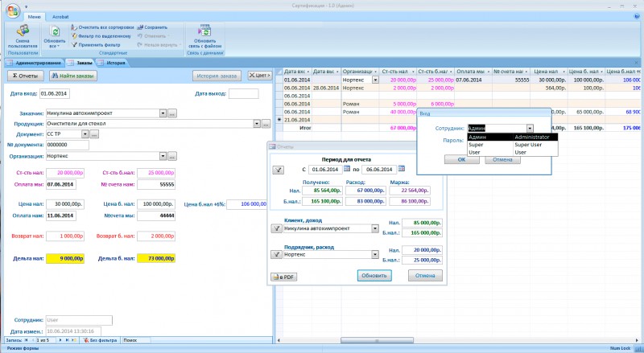Click Отмена in the Отчеты dialog

pyautogui.click(x=425, y=276)
